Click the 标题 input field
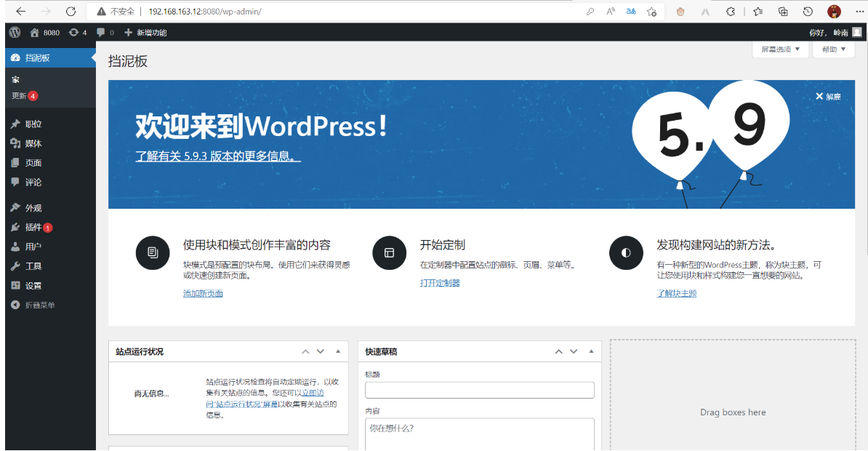This screenshot has height=451, width=868. coord(479,391)
